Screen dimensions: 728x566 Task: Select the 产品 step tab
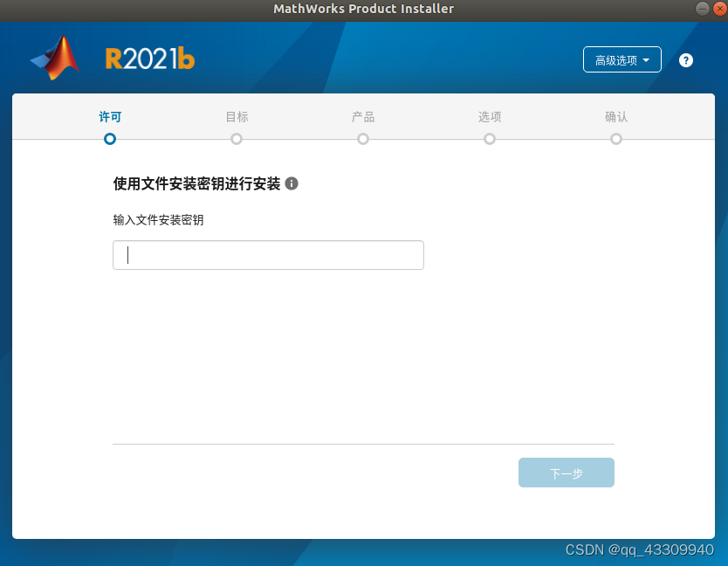pos(363,117)
